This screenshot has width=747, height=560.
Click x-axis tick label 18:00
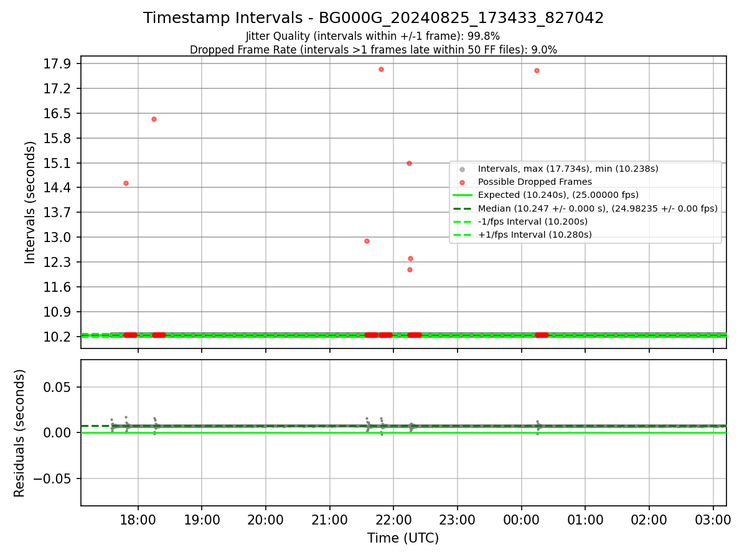point(138,520)
